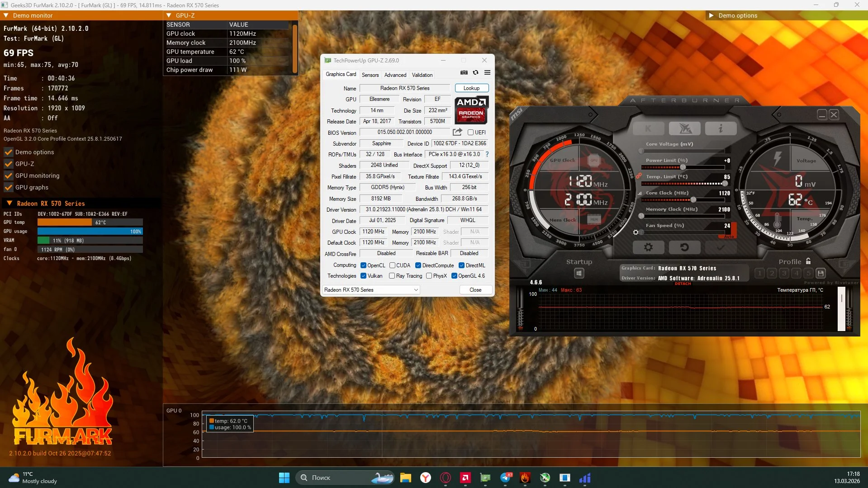
Task: Open AMD Software from taskbar
Action: tap(465, 478)
